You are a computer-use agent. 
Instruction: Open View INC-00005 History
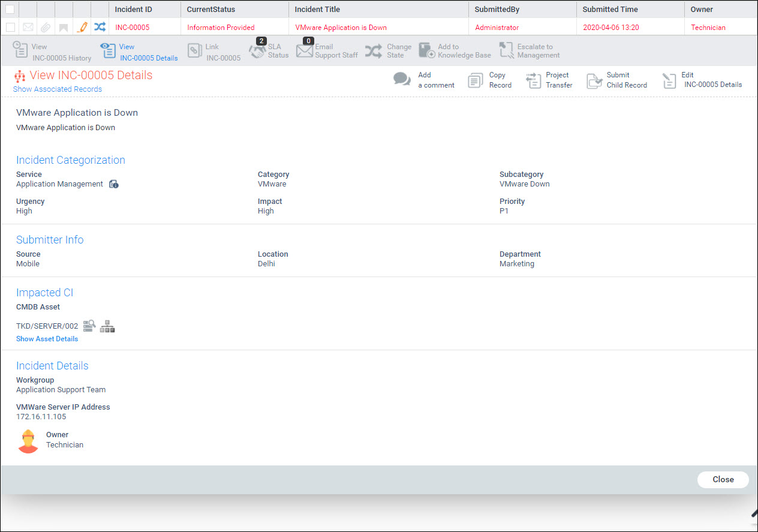[x=52, y=51]
